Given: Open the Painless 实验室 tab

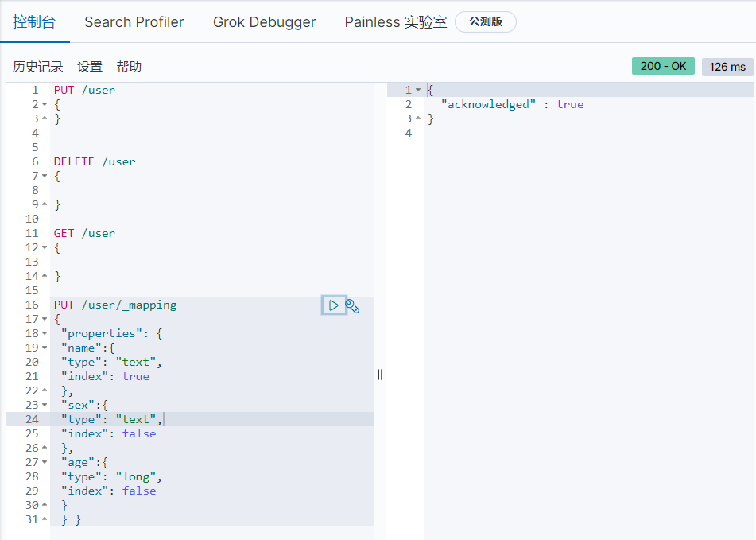Looking at the screenshot, I should 395,22.
